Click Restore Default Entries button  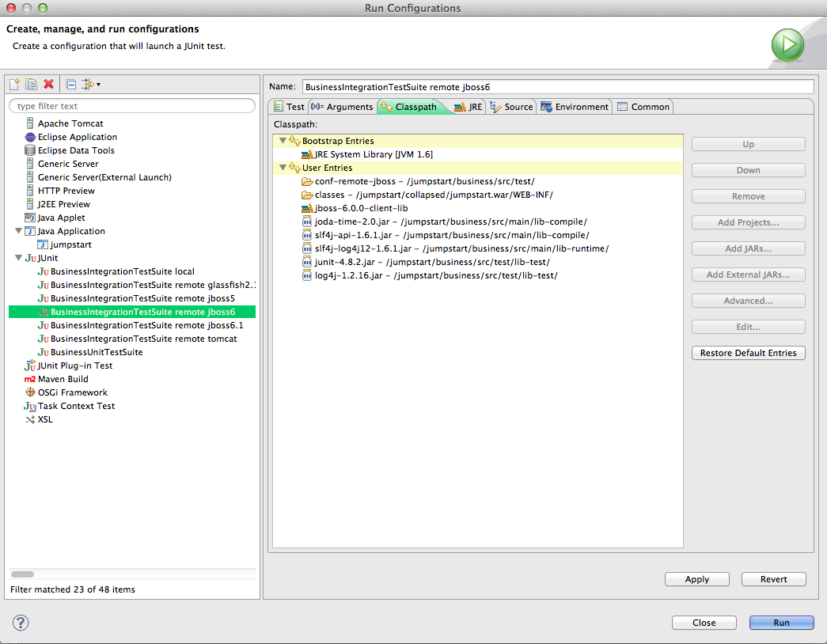(748, 353)
